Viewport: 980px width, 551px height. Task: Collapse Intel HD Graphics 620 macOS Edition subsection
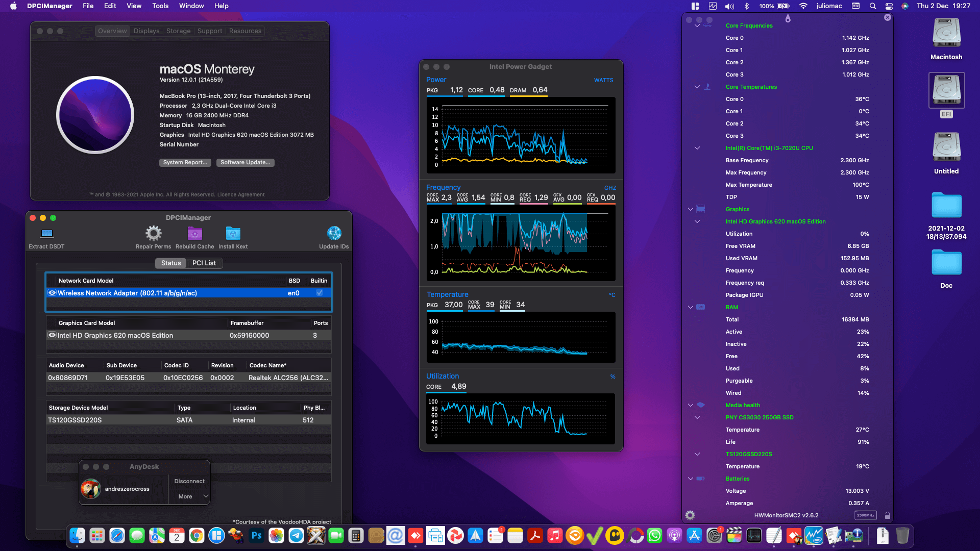697,221
